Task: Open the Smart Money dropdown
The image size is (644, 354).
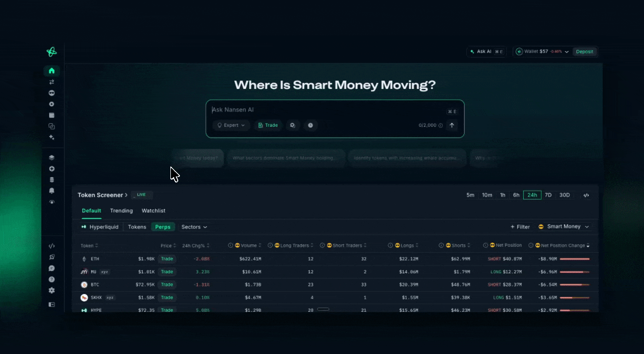Action: (x=563, y=227)
